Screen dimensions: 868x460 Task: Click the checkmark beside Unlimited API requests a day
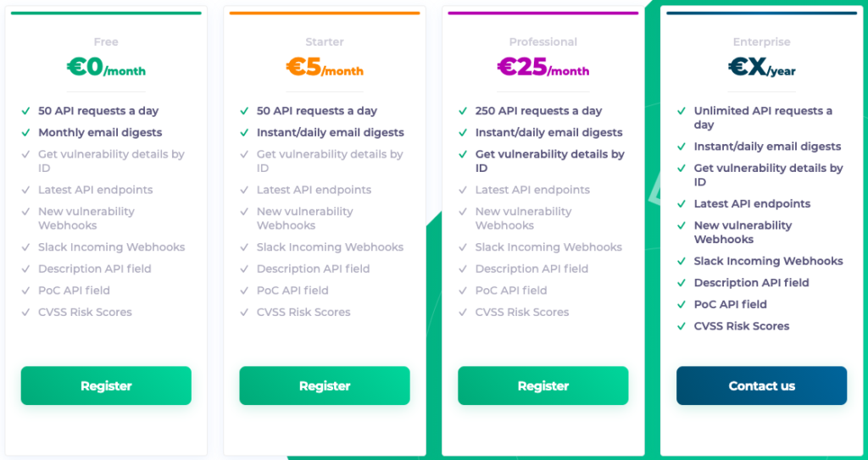click(682, 111)
